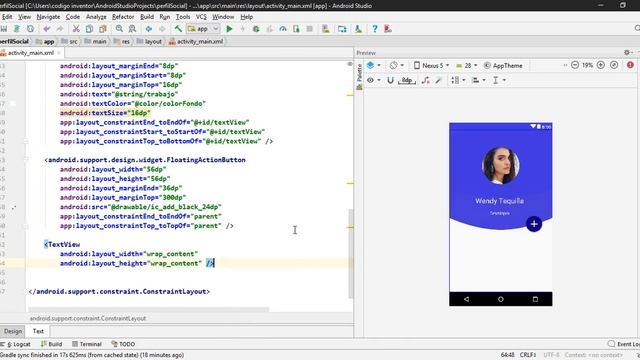Select the activity_main.xml editor tab
Image resolution: width=640 pixels, height=360 pixels.
pos(31,53)
